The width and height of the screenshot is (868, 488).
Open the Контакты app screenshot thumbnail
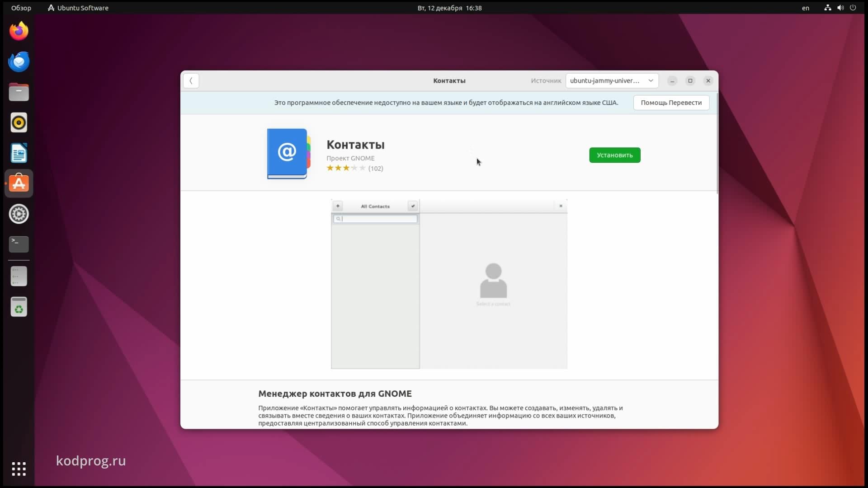(449, 284)
